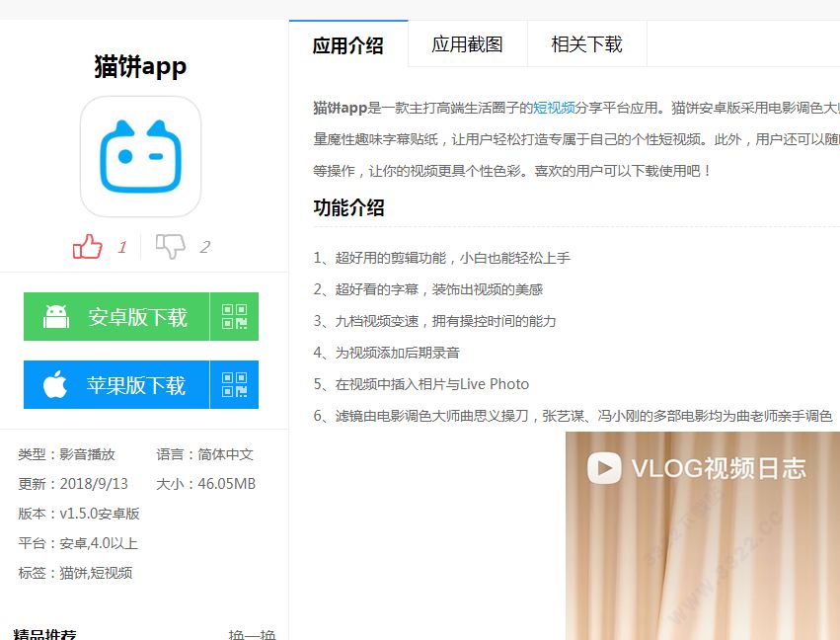Switch to the 应用截图 tab
The height and width of the screenshot is (640, 840).
[468, 44]
